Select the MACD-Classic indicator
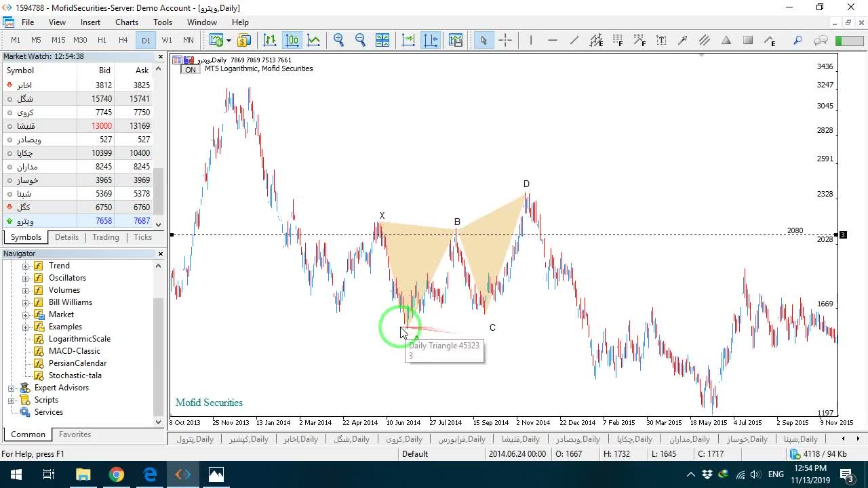The height and width of the screenshot is (488, 868). 75,351
